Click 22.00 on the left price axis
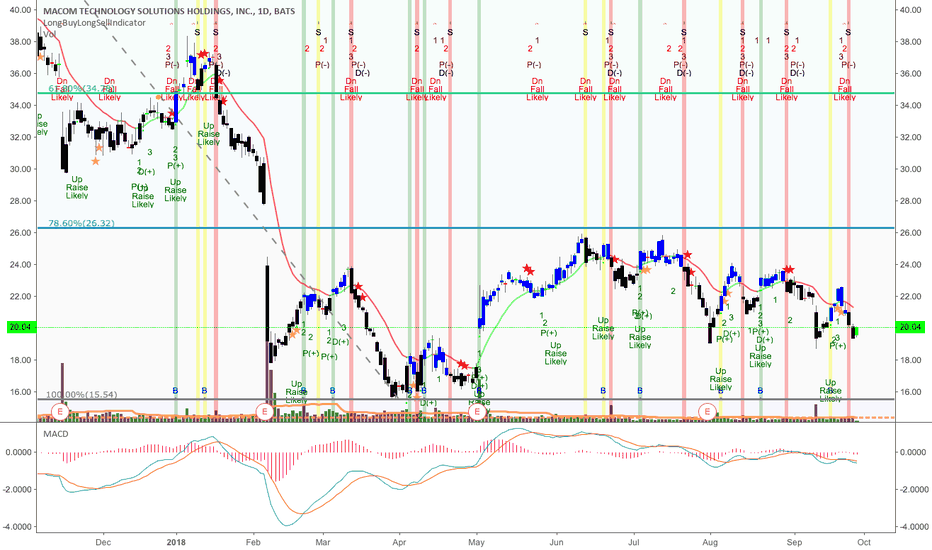The height and width of the screenshot is (550, 932). (21, 296)
